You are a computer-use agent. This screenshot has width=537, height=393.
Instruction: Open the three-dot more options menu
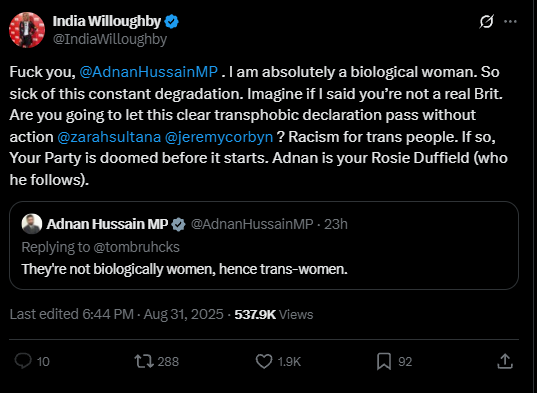[510, 21]
